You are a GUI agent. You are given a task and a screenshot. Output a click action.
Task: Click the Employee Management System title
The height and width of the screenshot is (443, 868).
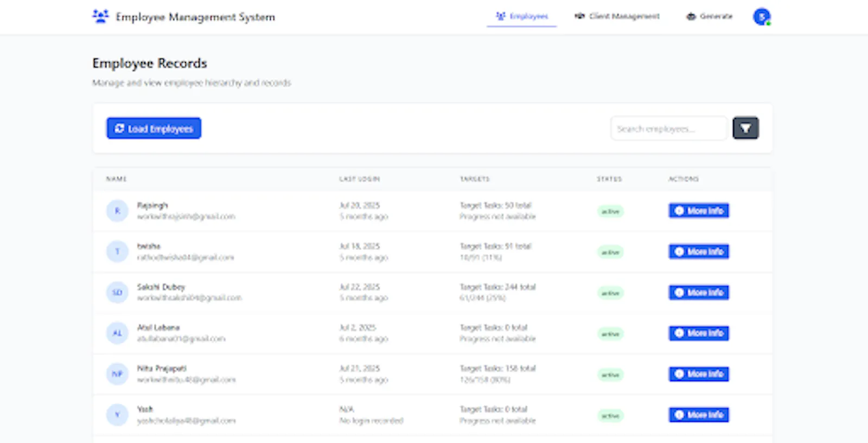[195, 17]
